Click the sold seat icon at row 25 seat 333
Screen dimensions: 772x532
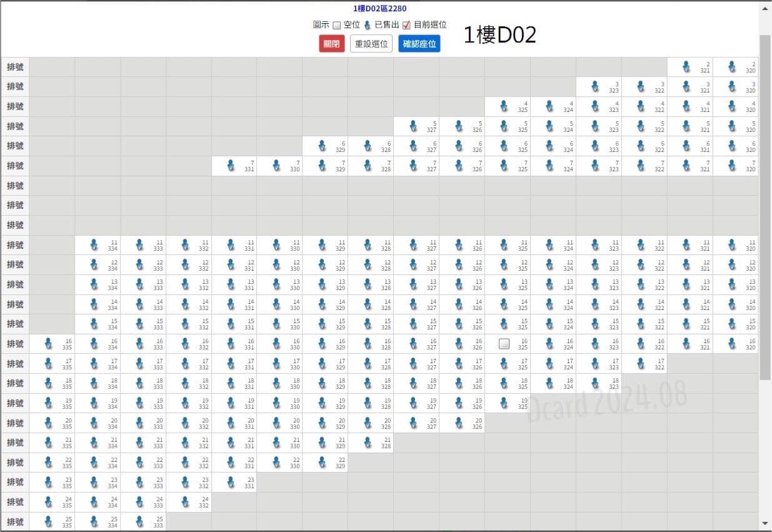(140, 522)
